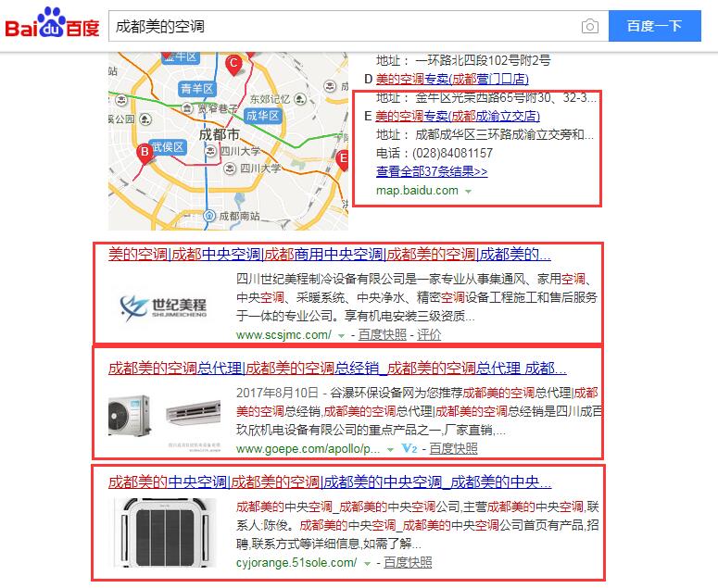
Task: Click 成华区 district label on map
Action: (262, 116)
